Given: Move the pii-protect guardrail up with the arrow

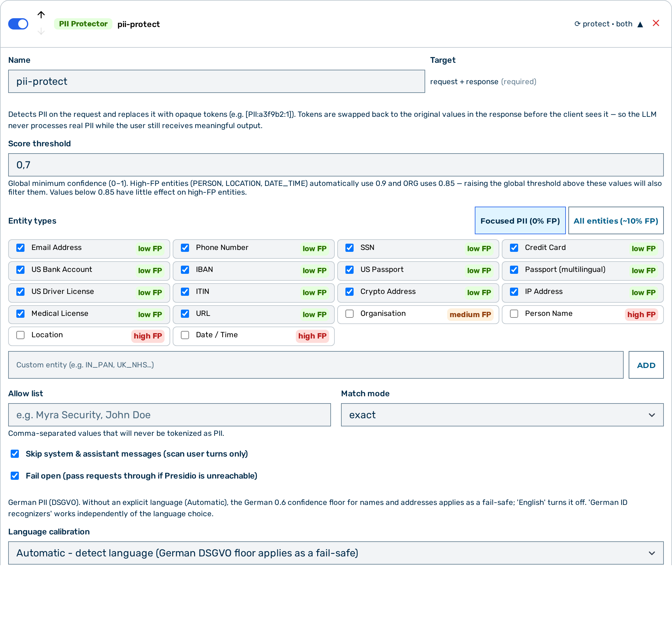Looking at the screenshot, I should pos(41,15).
